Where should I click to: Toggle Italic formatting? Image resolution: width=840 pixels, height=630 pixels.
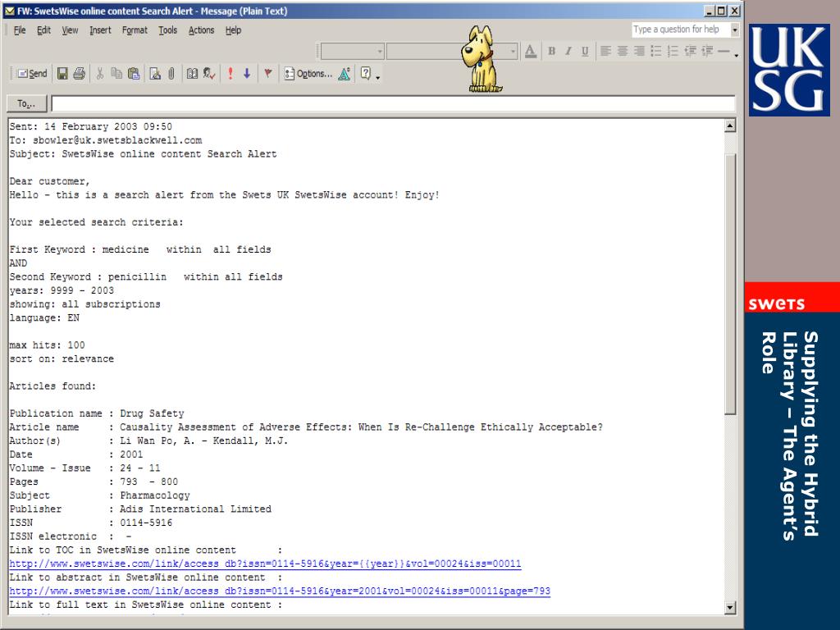point(568,52)
